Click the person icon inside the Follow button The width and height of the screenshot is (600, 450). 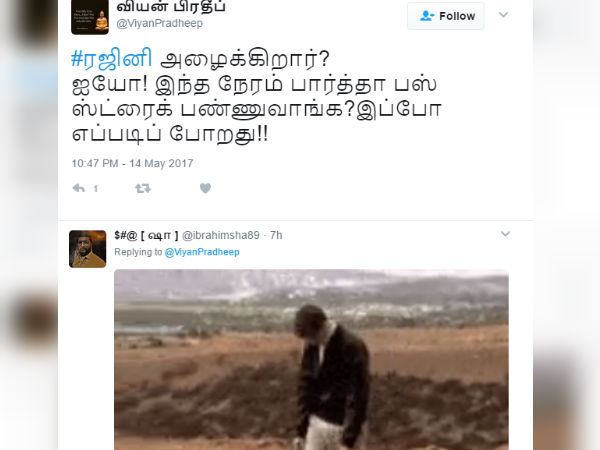[x=427, y=16]
